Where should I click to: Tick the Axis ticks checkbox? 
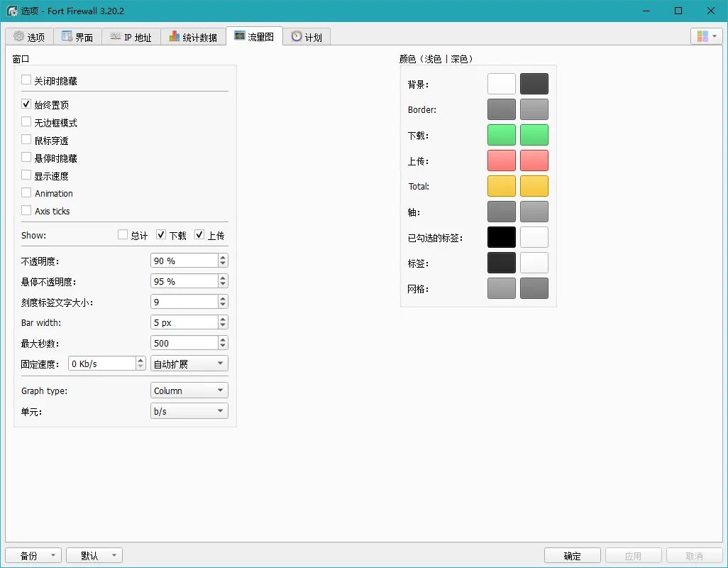pos(26,210)
